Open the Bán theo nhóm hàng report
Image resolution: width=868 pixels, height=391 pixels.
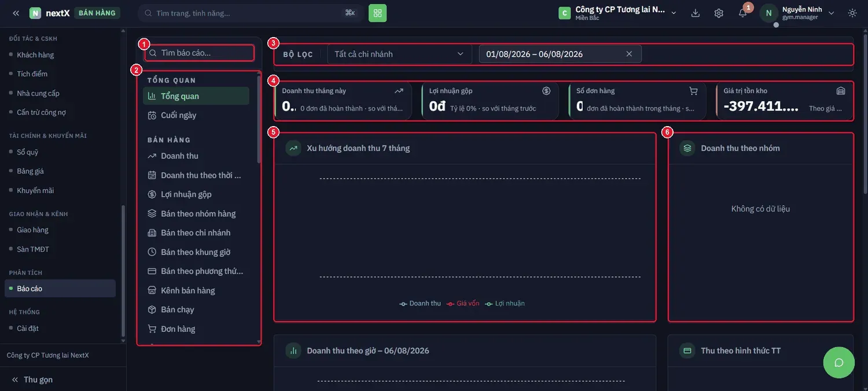click(196, 213)
